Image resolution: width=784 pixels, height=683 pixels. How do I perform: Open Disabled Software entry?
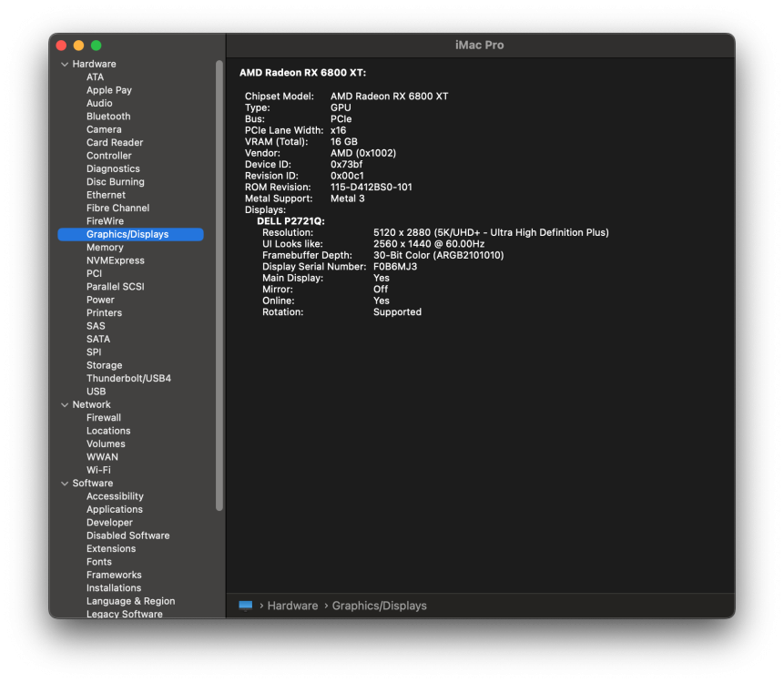pos(128,535)
